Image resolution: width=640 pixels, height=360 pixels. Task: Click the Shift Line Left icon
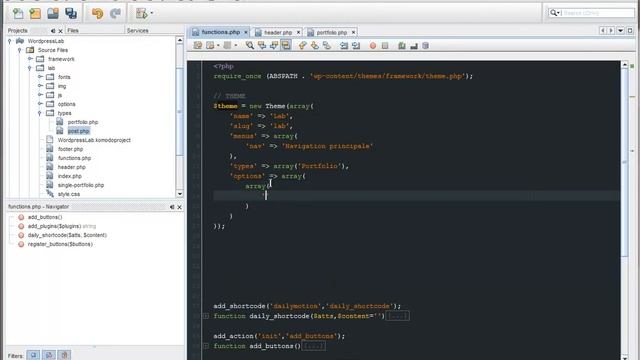pos(344,45)
